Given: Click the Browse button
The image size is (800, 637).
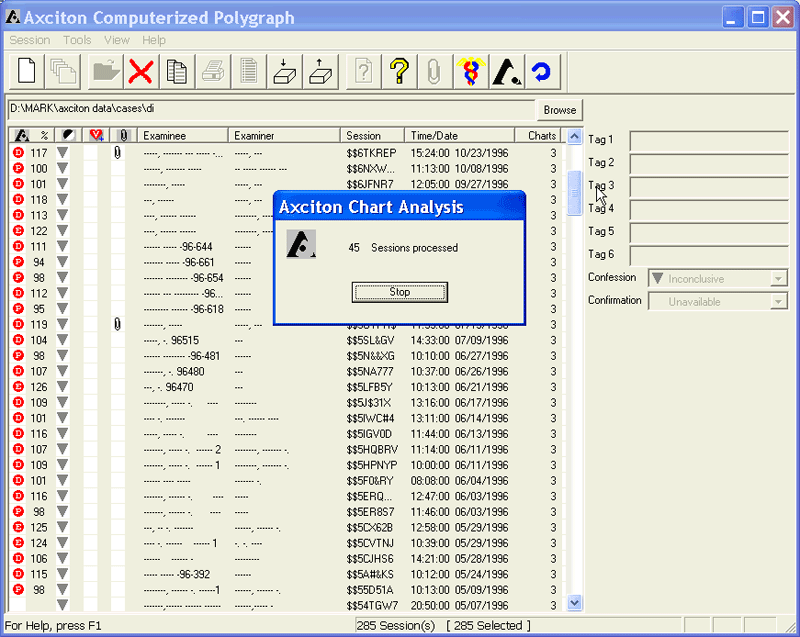Looking at the screenshot, I should pos(559,110).
